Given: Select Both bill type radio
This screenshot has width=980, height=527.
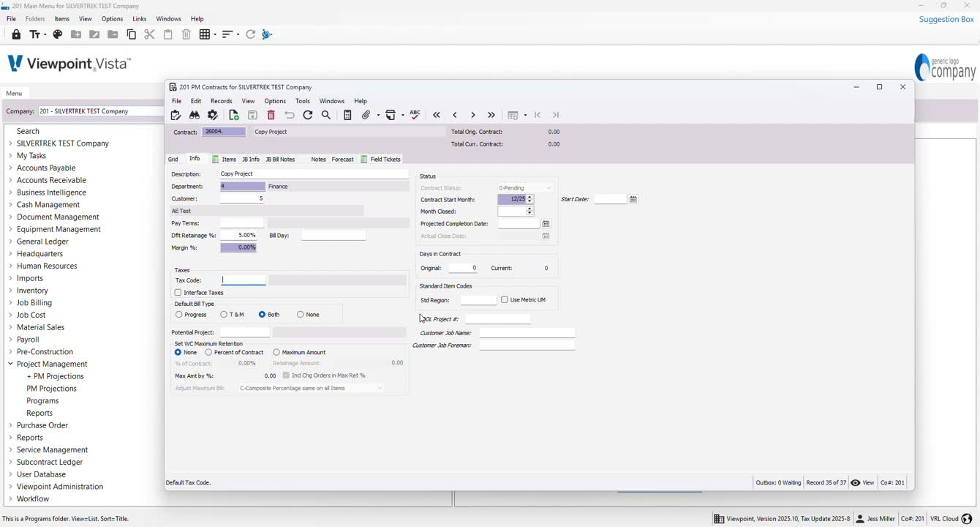Looking at the screenshot, I should point(262,315).
